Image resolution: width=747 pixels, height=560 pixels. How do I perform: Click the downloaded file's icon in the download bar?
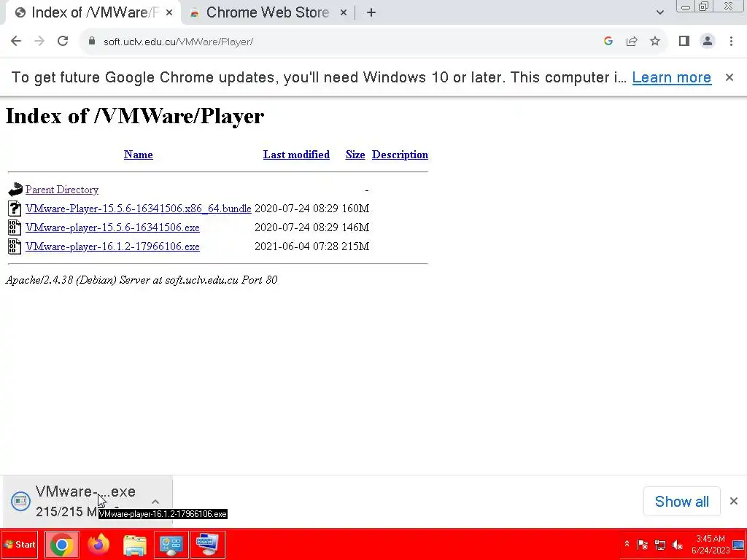[20, 501]
